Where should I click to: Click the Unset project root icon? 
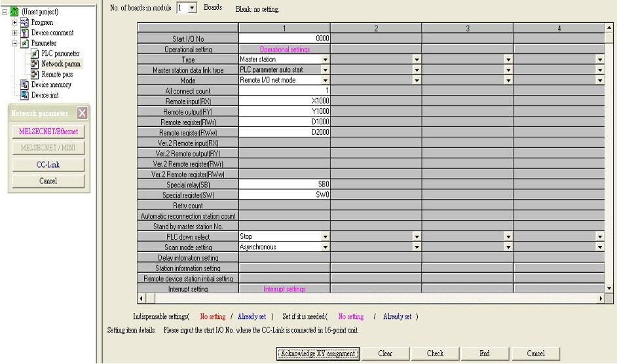click(x=14, y=11)
